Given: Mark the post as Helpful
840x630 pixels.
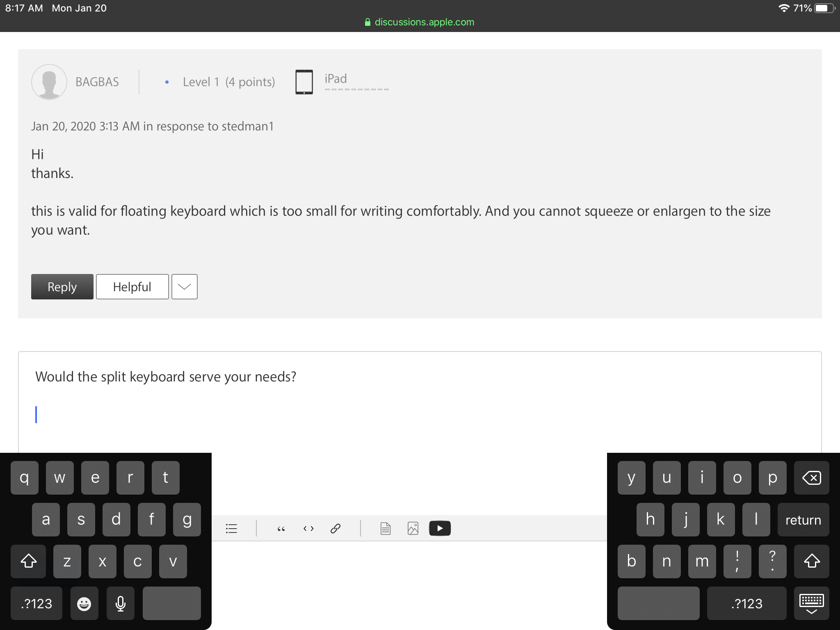Looking at the screenshot, I should pyautogui.click(x=132, y=287).
